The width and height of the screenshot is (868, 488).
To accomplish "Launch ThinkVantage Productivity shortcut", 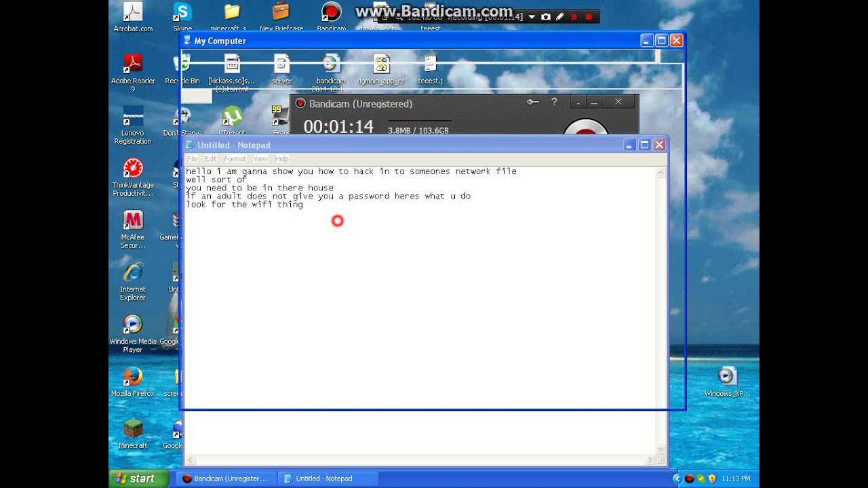I will coord(133,178).
